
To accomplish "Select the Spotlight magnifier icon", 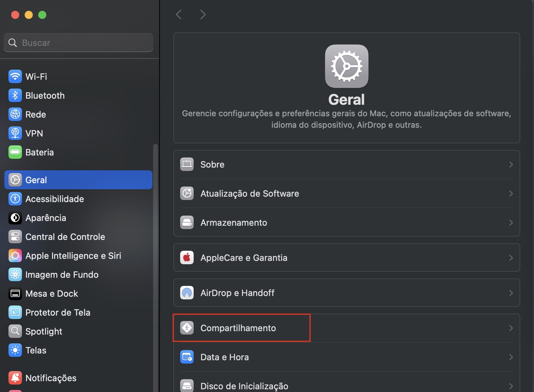I will [x=15, y=331].
